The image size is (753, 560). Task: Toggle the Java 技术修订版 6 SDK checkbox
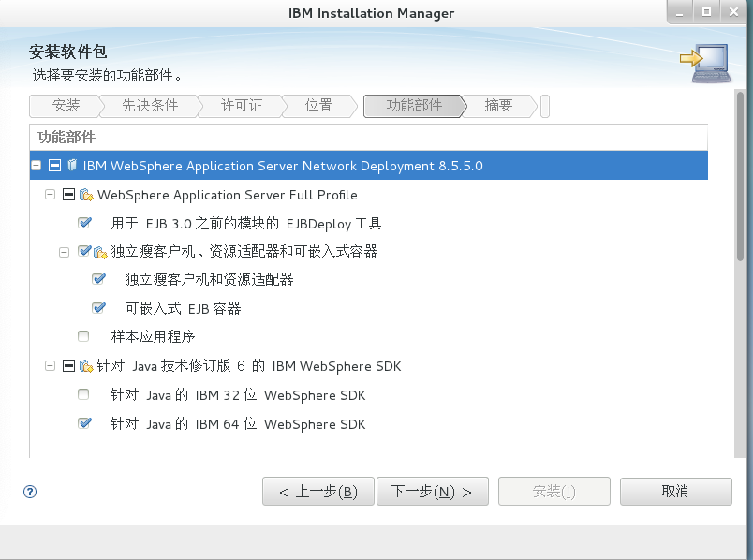pyautogui.click(x=68, y=366)
